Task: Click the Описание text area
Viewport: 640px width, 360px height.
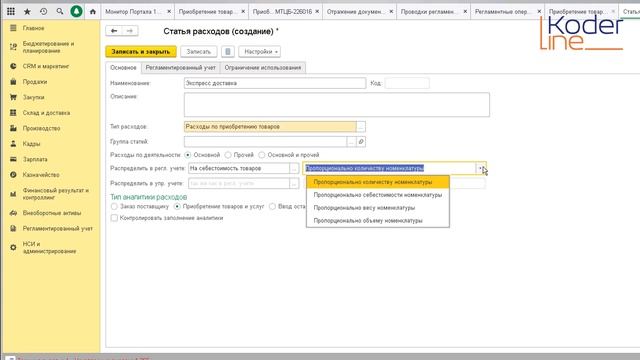Action: (x=337, y=104)
